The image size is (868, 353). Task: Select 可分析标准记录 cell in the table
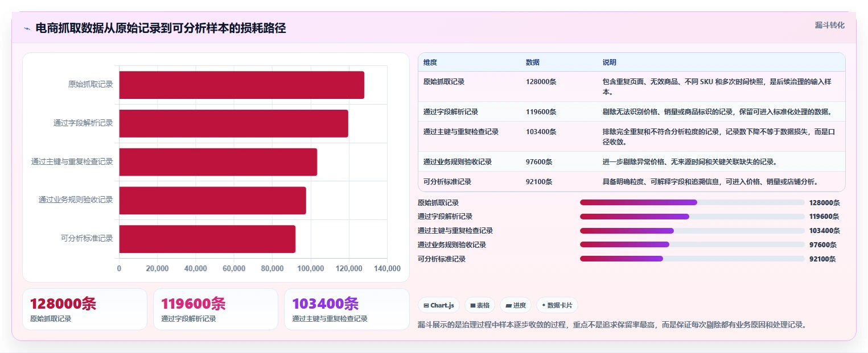tap(447, 182)
